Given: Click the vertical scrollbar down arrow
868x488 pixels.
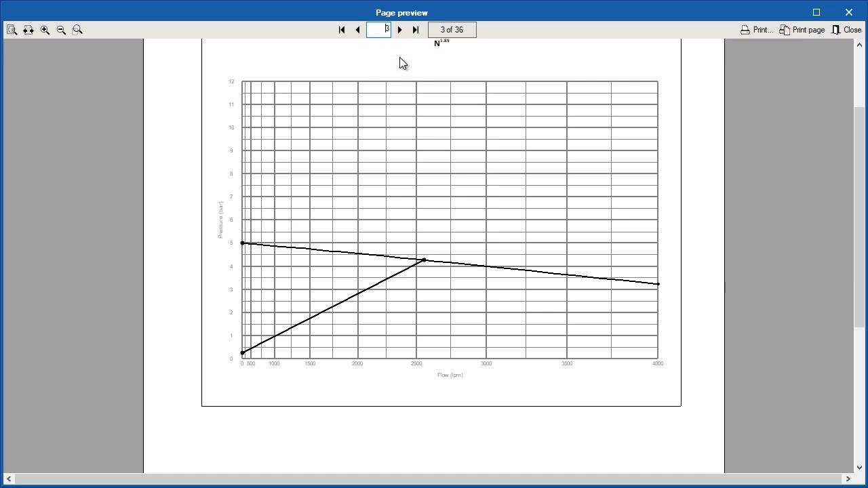Looking at the screenshot, I should (x=860, y=468).
